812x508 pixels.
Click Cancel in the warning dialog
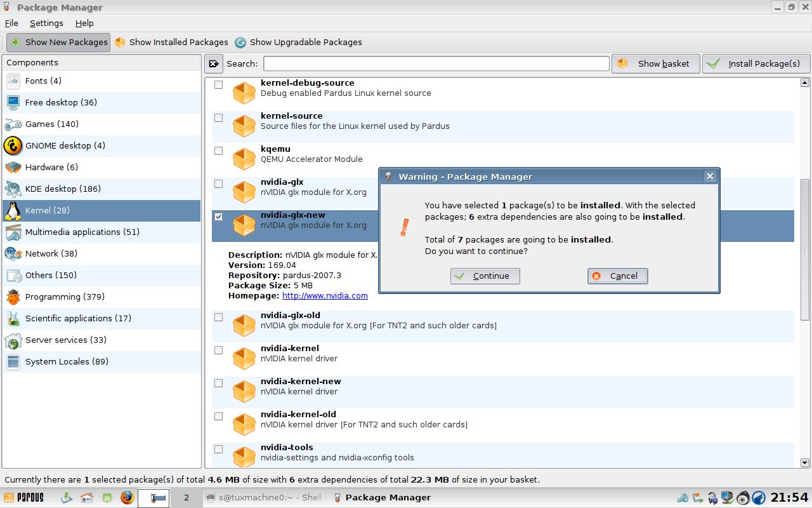click(x=618, y=276)
